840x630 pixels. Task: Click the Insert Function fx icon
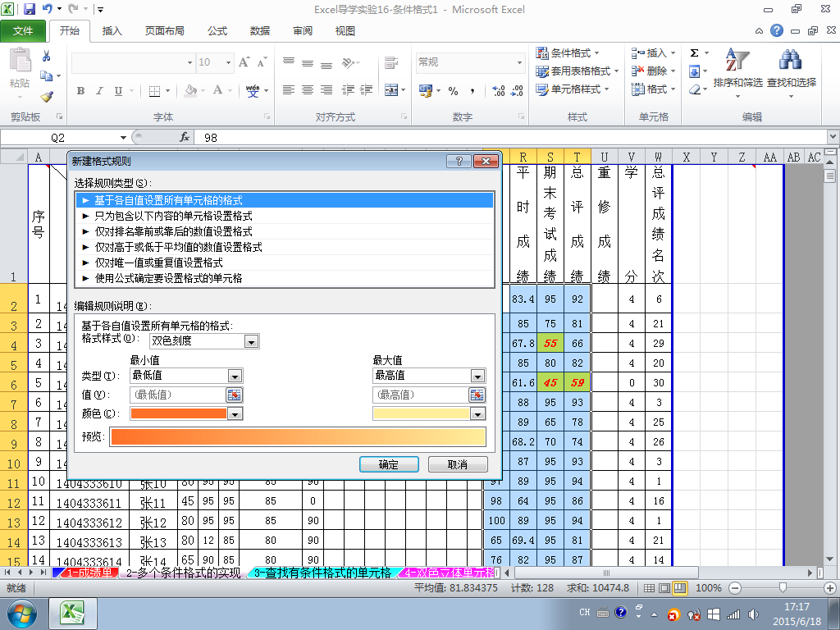[x=185, y=137]
